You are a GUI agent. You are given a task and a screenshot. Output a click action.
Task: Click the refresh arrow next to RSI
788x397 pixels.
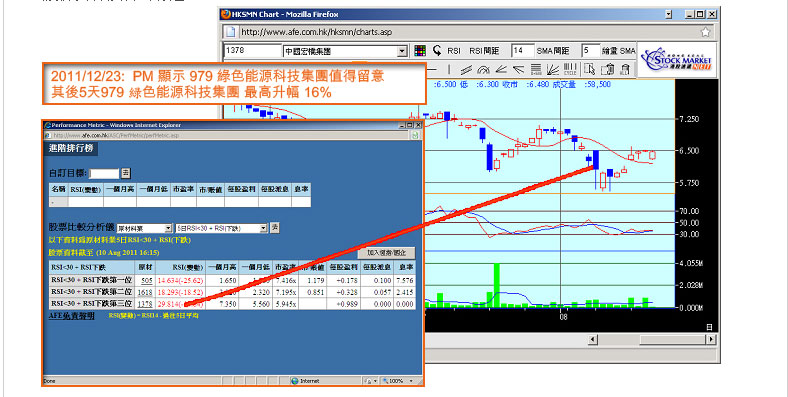click(x=437, y=50)
